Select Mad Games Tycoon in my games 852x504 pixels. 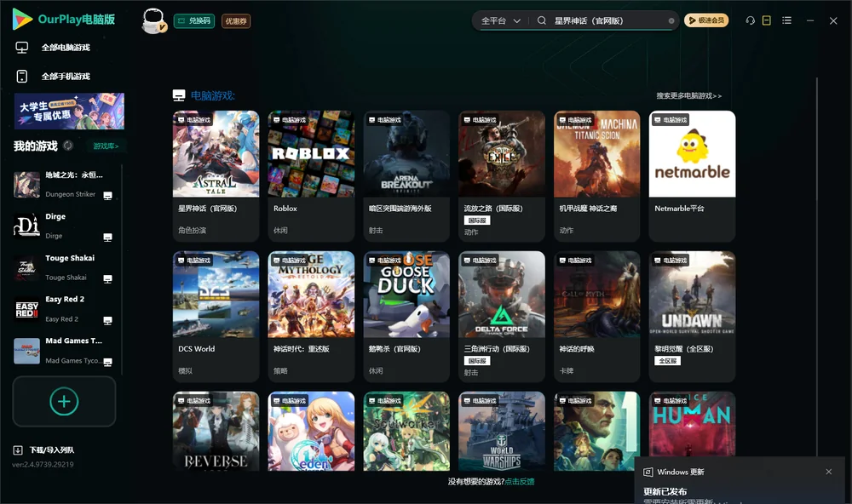click(64, 351)
